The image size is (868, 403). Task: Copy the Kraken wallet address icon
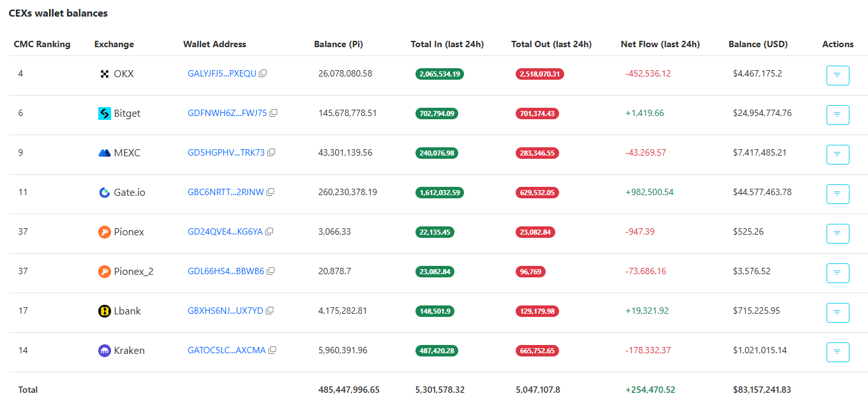click(273, 350)
